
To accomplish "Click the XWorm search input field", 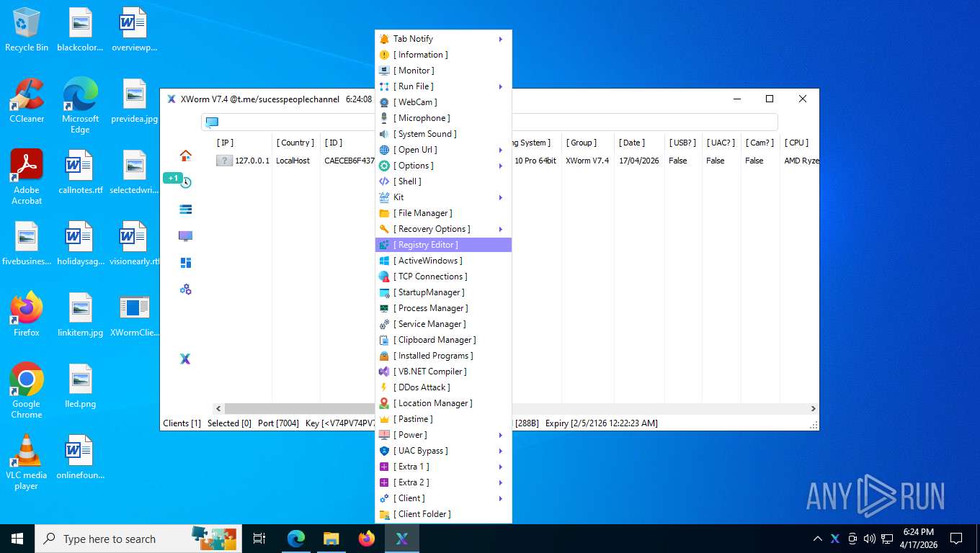I will click(x=489, y=122).
